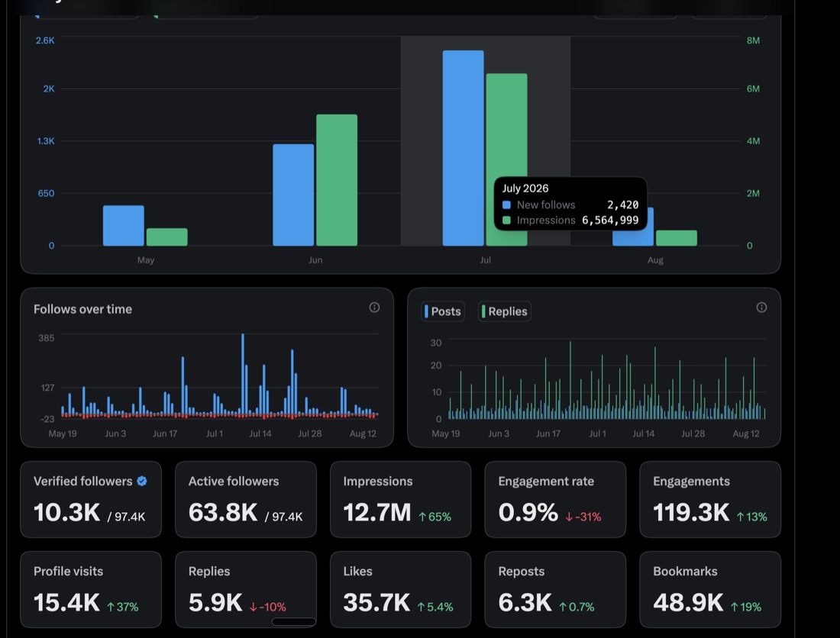Click the 'May' month axis label
The width and height of the screenshot is (840, 638).
[145, 260]
